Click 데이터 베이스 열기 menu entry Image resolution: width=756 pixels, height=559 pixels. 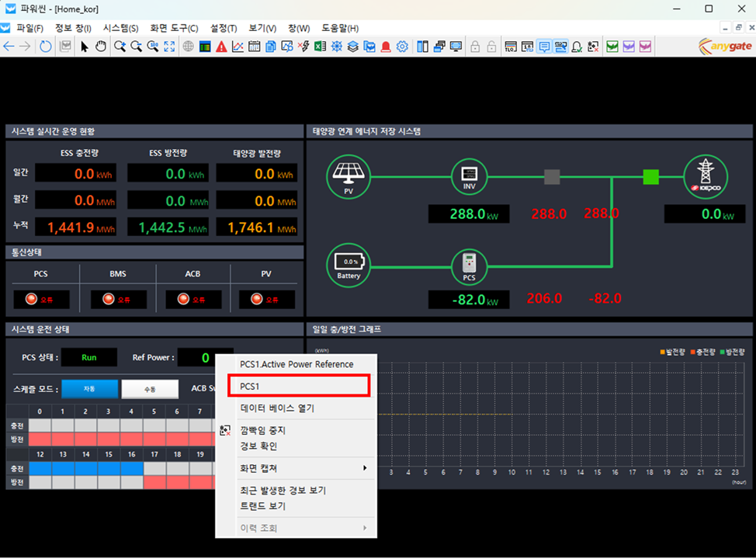click(x=276, y=408)
